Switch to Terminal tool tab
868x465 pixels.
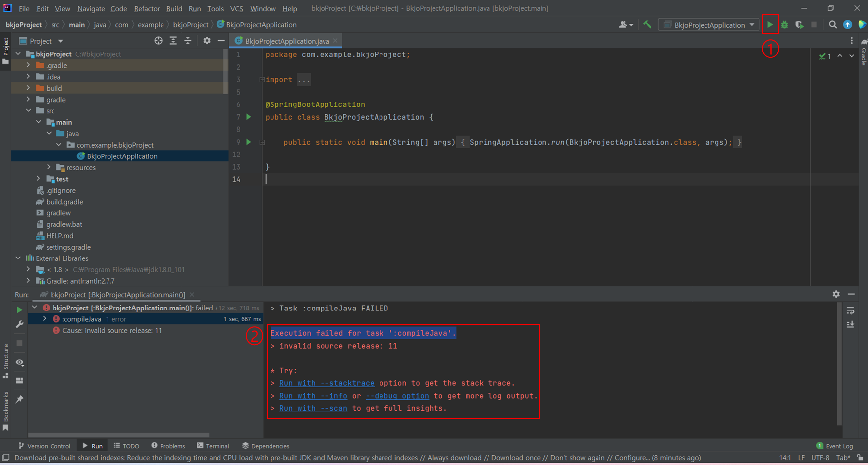point(213,446)
